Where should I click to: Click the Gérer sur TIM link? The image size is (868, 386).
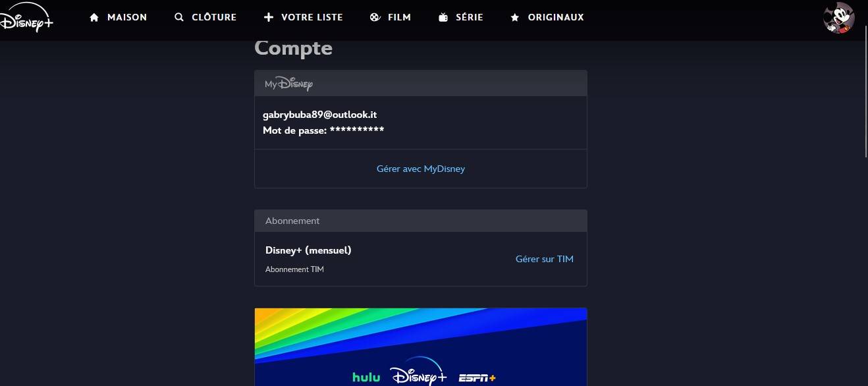[545, 259]
